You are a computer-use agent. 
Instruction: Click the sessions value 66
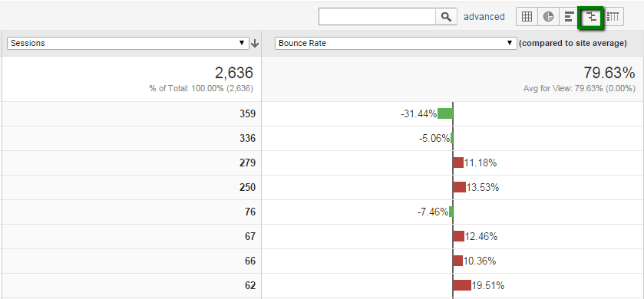250,261
